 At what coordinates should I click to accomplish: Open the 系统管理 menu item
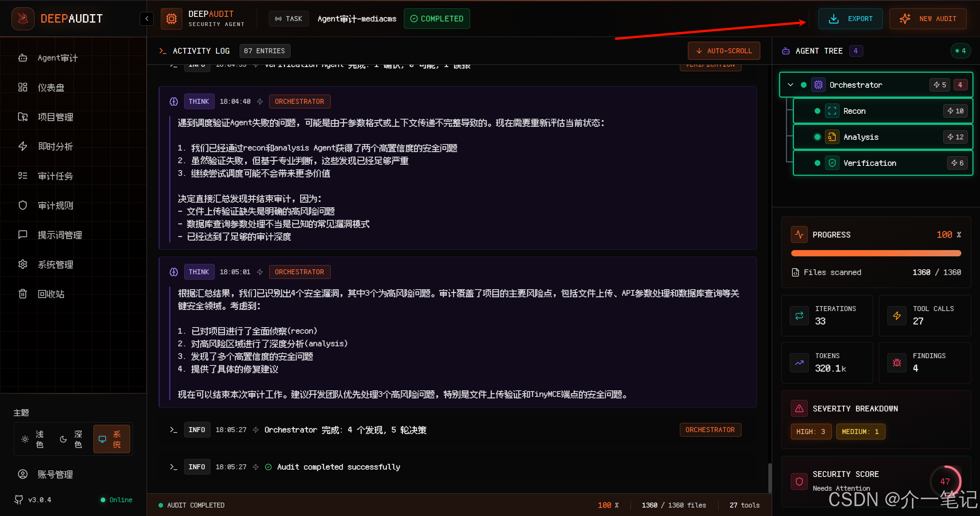[23, 264]
